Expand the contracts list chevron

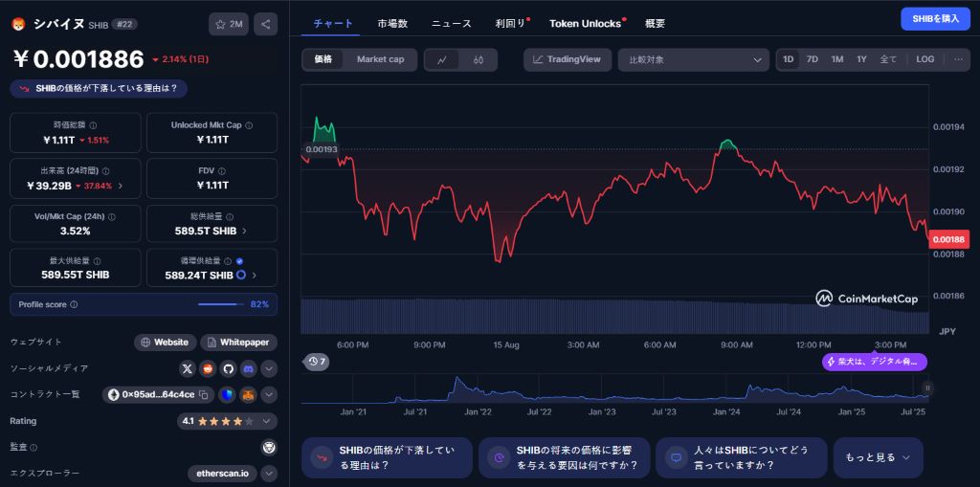click(x=269, y=394)
